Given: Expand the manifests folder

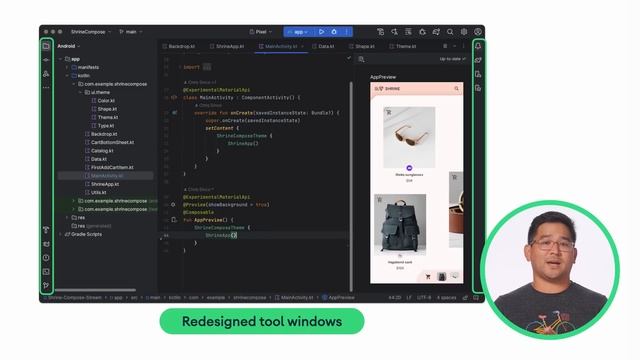Looking at the screenshot, I should coord(67,67).
